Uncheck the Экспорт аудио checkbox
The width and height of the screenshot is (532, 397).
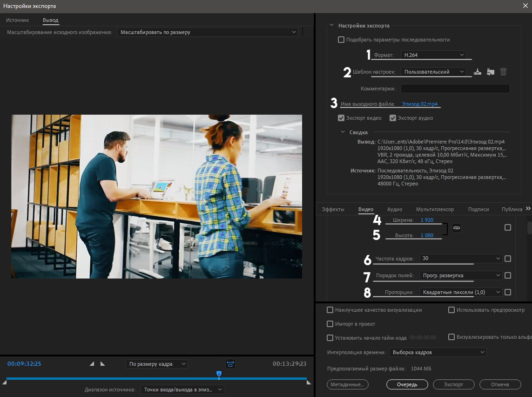(393, 118)
